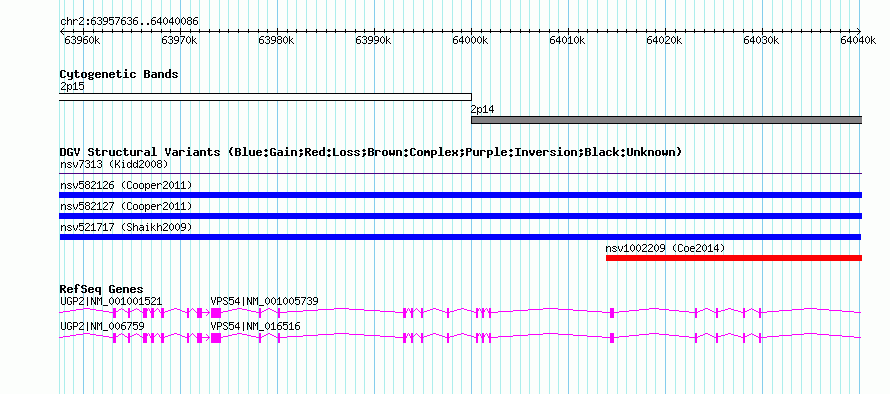Select the RefSeq Genes track title
Image resolution: width=890 pixels, height=394 pixels.
coord(102,290)
